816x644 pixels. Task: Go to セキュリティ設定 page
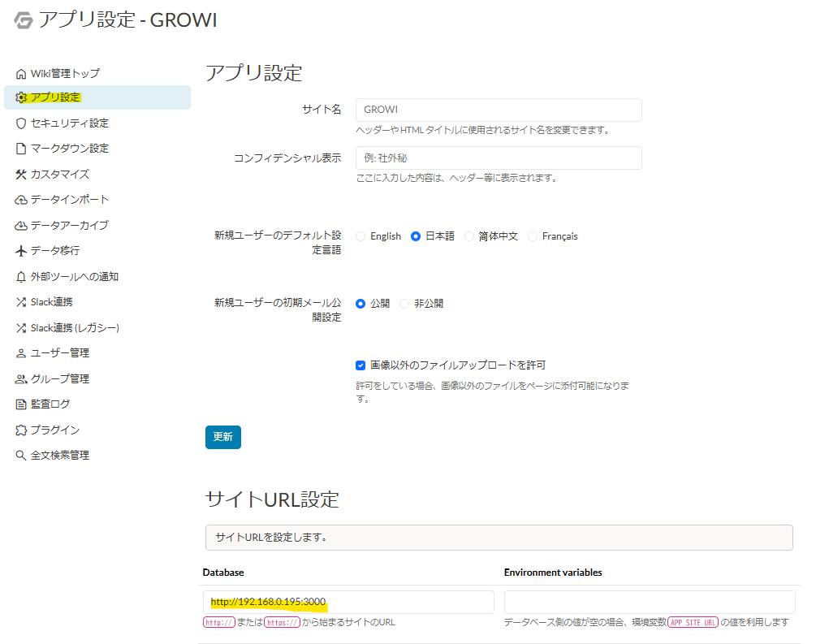coord(97,123)
